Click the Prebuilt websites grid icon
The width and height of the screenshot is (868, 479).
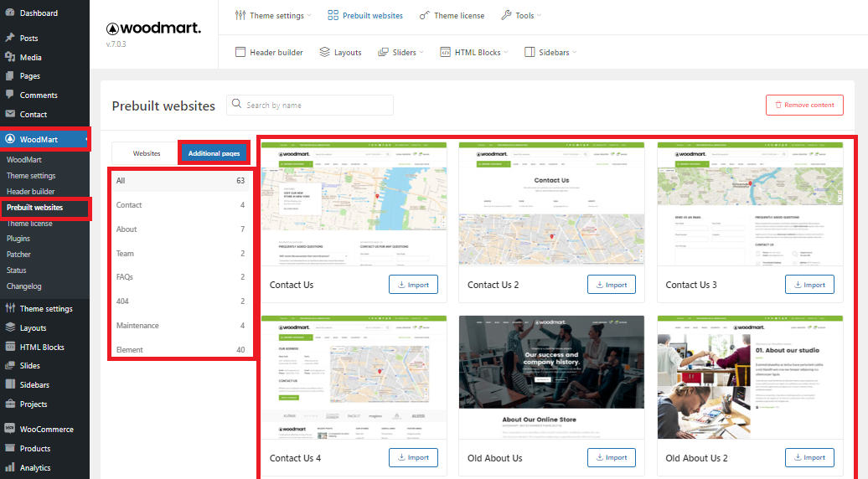point(333,15)
